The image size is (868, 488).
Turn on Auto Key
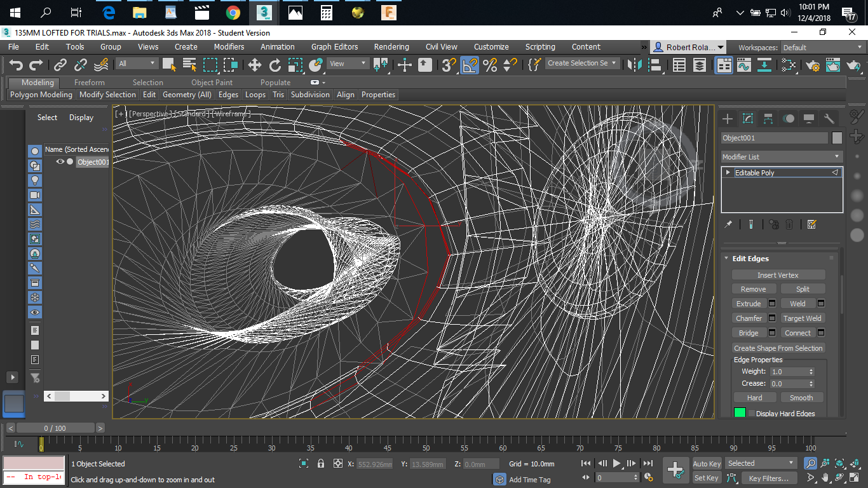tap(707, 464)
